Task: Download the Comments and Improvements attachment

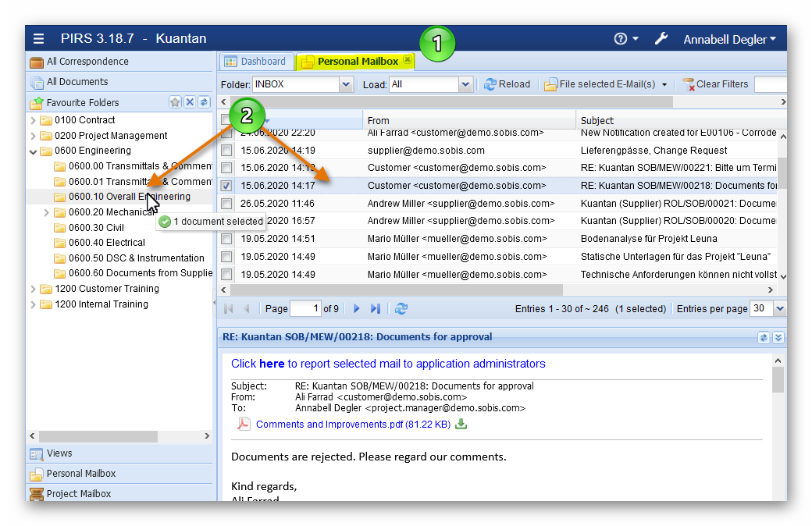Action: pos(461,425)
